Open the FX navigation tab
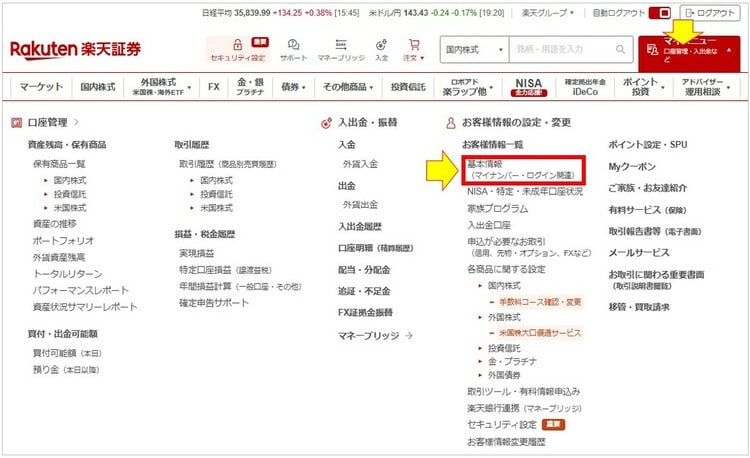 click(x=214, y=87)
